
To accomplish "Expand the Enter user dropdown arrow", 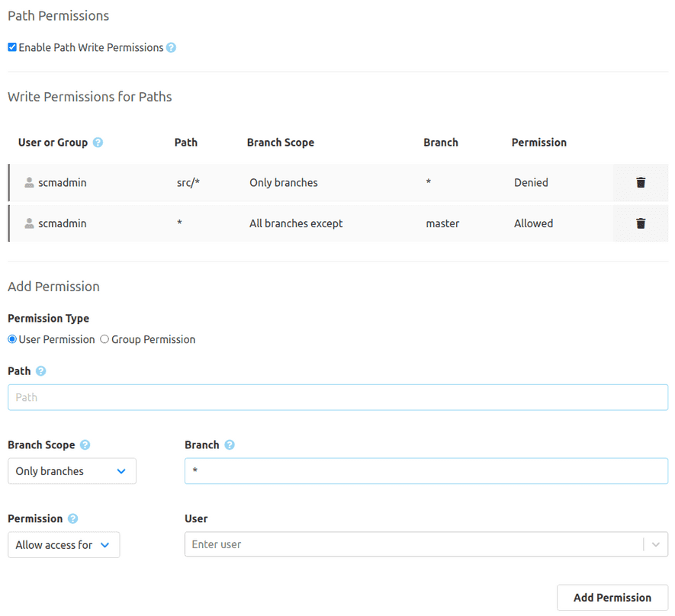I will 655,544.
